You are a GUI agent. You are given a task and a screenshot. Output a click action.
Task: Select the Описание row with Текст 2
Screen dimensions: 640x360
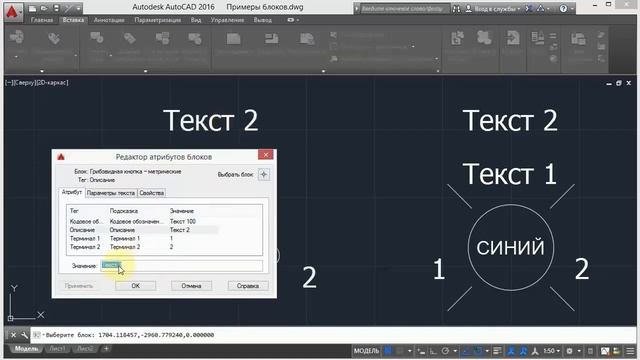click(x=164, y=230)
